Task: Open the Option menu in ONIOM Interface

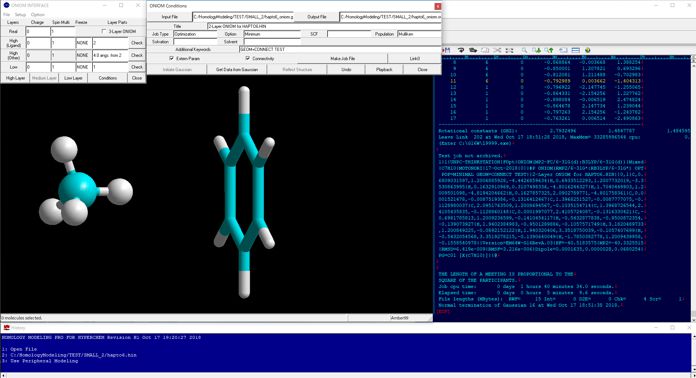Action: [x=38, y=15]
